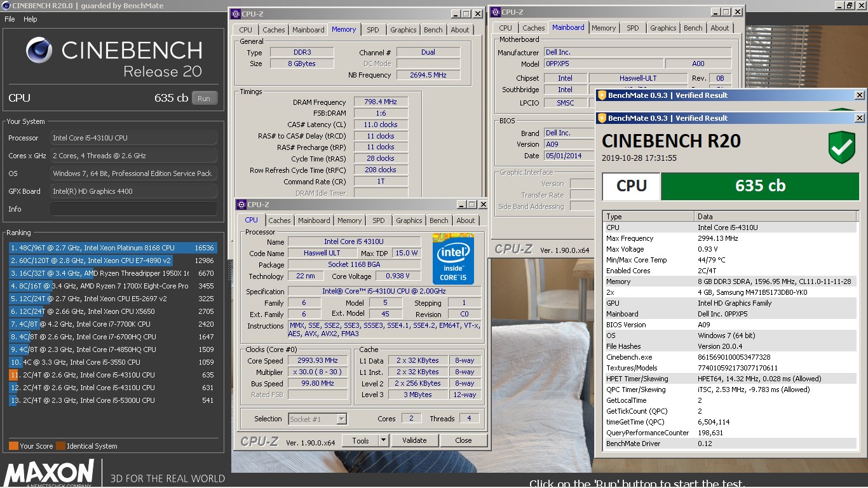Open Caches tab in mainboard CPU-Z window
868x488 pixels.
tap(533, 28)
